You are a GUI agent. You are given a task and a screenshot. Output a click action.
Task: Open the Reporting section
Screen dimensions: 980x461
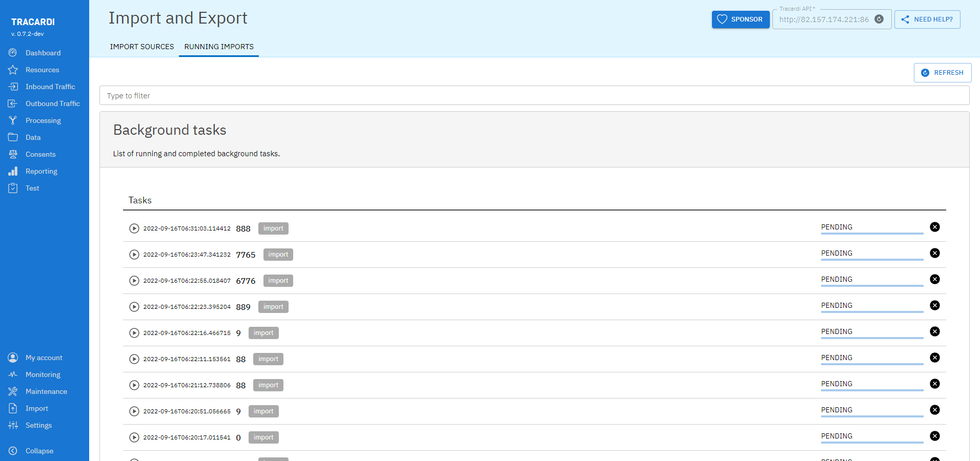tap(42, 171)
